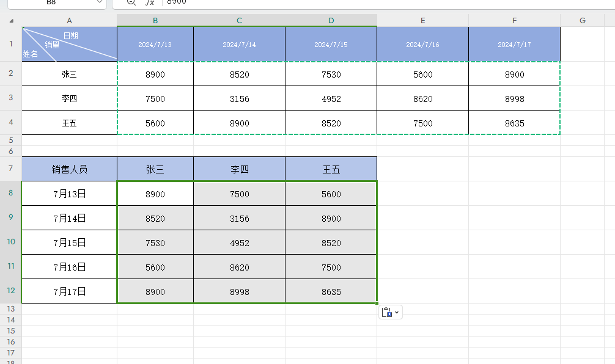The height and width of the screenshot is (364, 615).
Task: Select the 7月14日 cell
Action: 70,218
